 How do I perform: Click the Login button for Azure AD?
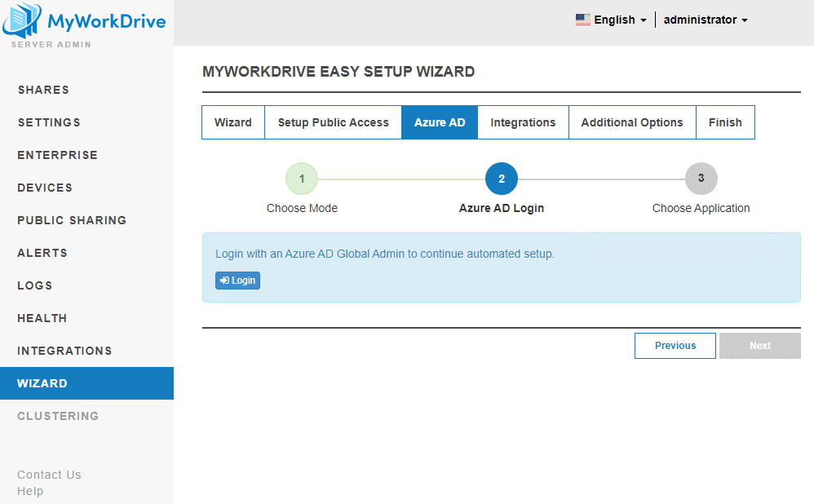(x=237, y=280)
